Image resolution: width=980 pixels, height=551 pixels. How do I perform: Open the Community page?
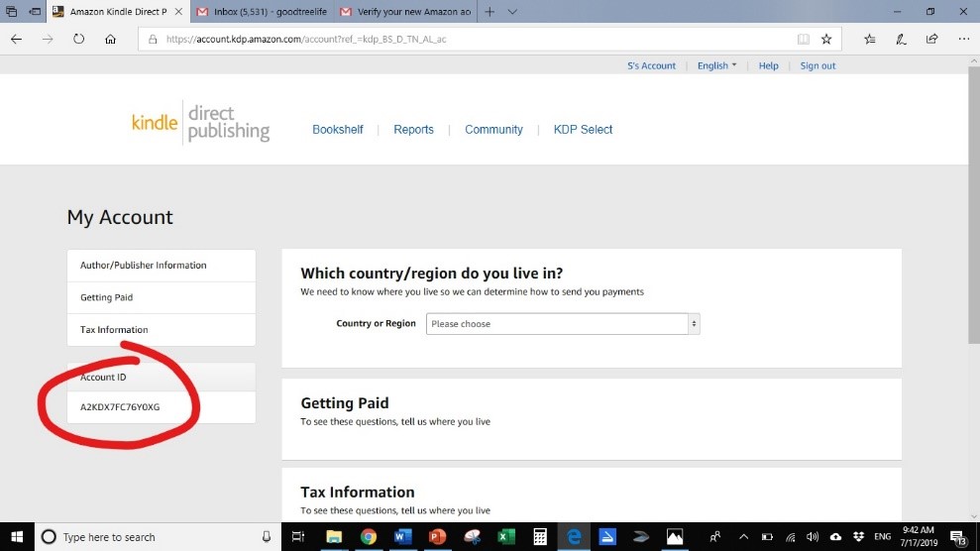[x=493, y=129]
